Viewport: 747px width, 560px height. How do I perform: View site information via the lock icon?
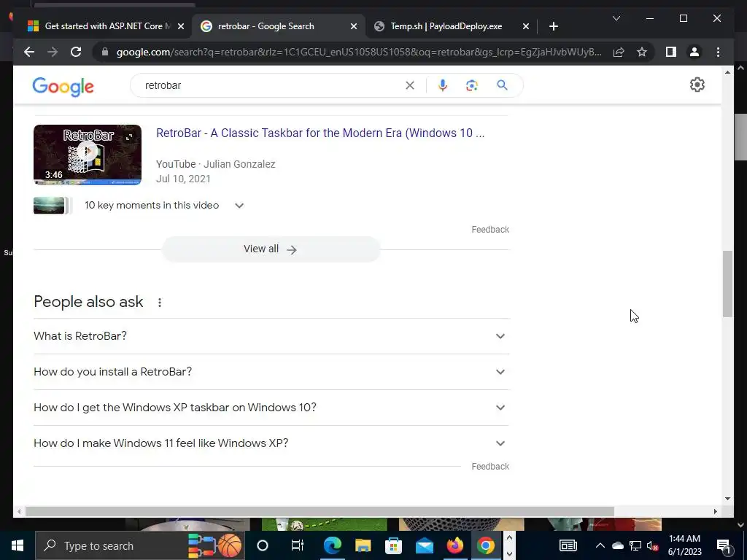pyautogui.click(x=105, y=52)
